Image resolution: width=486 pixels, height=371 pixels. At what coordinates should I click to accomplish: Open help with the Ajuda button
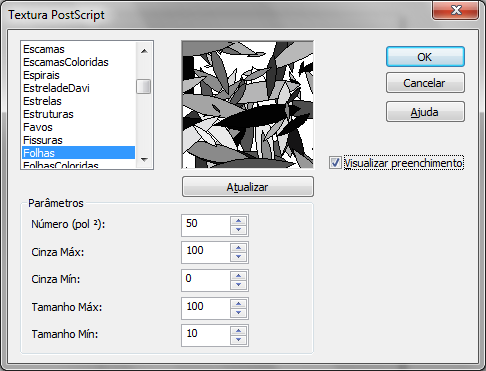425,112
